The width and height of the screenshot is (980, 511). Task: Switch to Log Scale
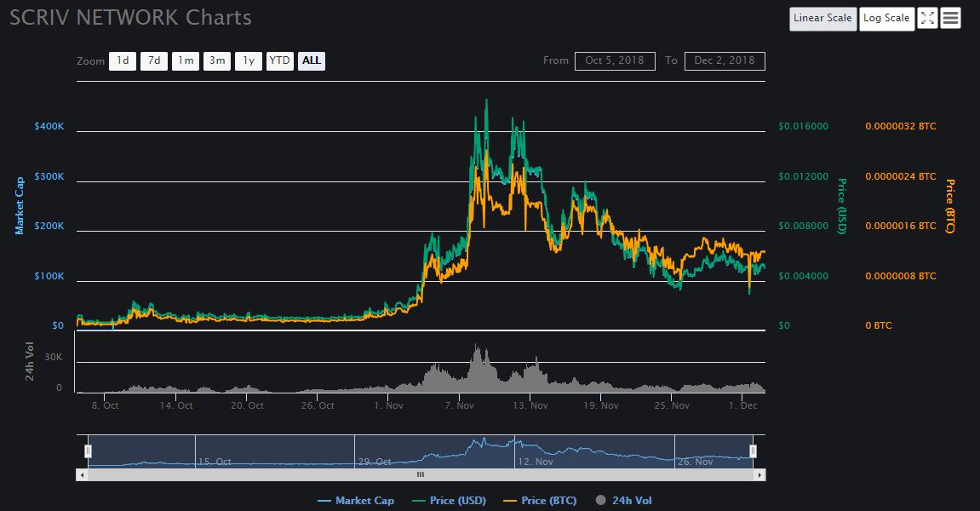click(x=886, y=18)
